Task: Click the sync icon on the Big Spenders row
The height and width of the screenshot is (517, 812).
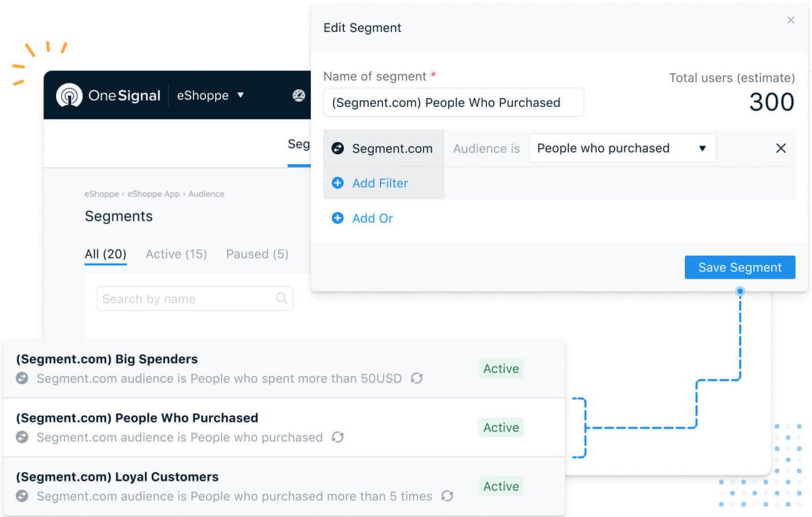Action: click(x=417, y=379)
